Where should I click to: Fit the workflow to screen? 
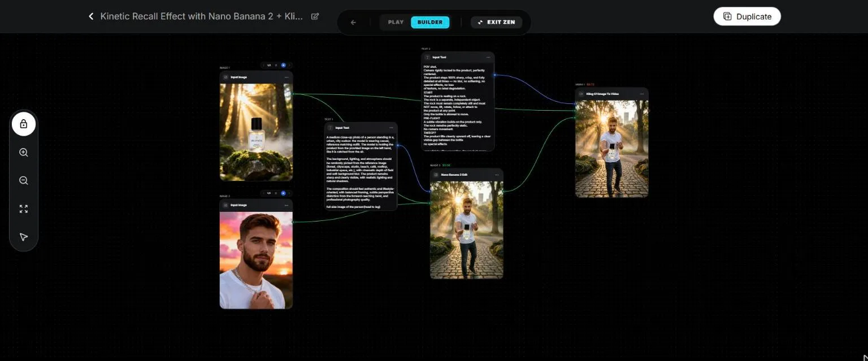pos(24,209)
